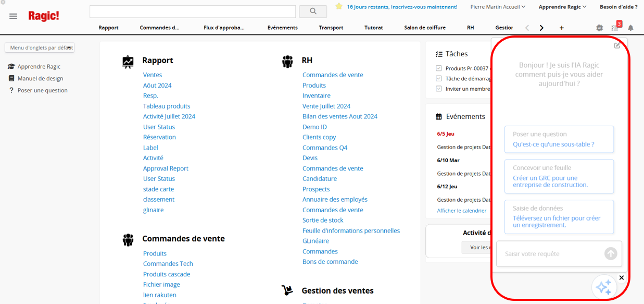Select the Salon de coiffure tab
This screenshot has height=304, width=644.
click(425, 28)
